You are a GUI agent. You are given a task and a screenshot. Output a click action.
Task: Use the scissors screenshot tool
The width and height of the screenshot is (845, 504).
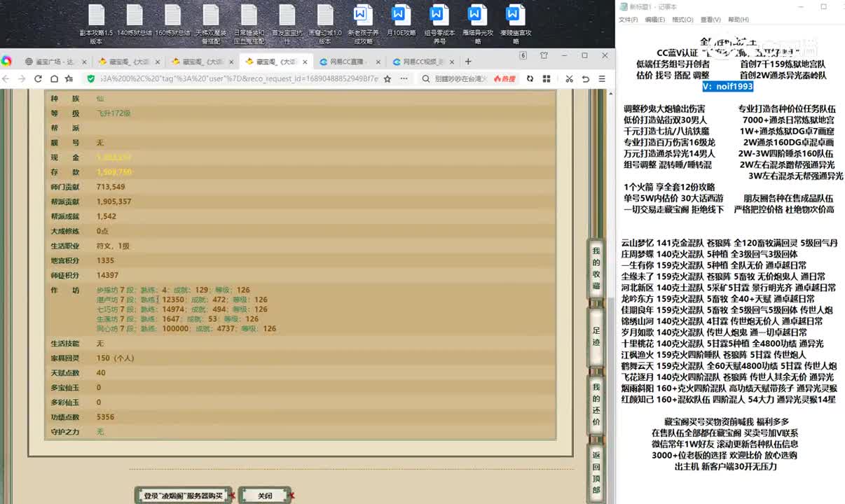click(570, 79)
